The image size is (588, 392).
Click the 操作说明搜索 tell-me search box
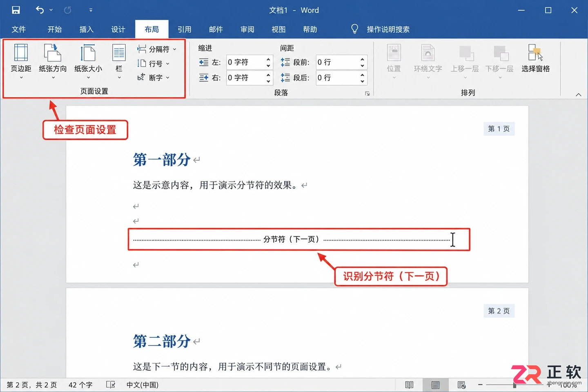click(388, 29)
